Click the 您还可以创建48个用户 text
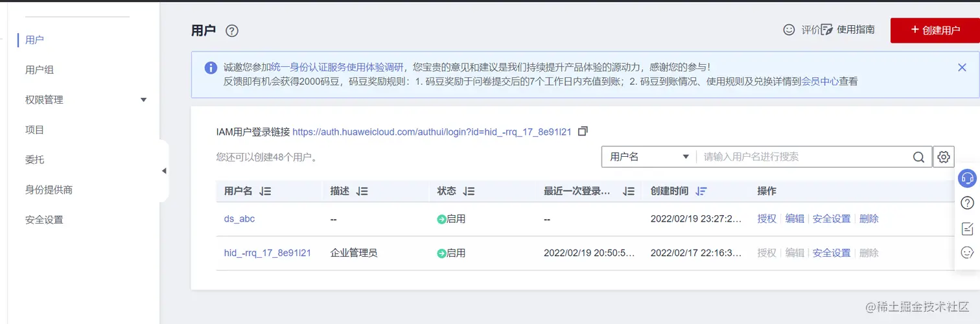 tap(266, 157)
